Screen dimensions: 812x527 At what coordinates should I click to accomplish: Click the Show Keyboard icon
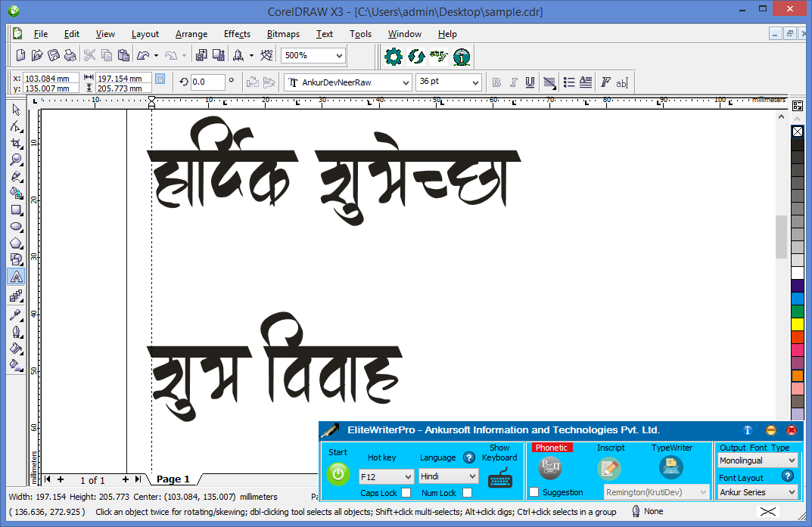coord(499,479)
